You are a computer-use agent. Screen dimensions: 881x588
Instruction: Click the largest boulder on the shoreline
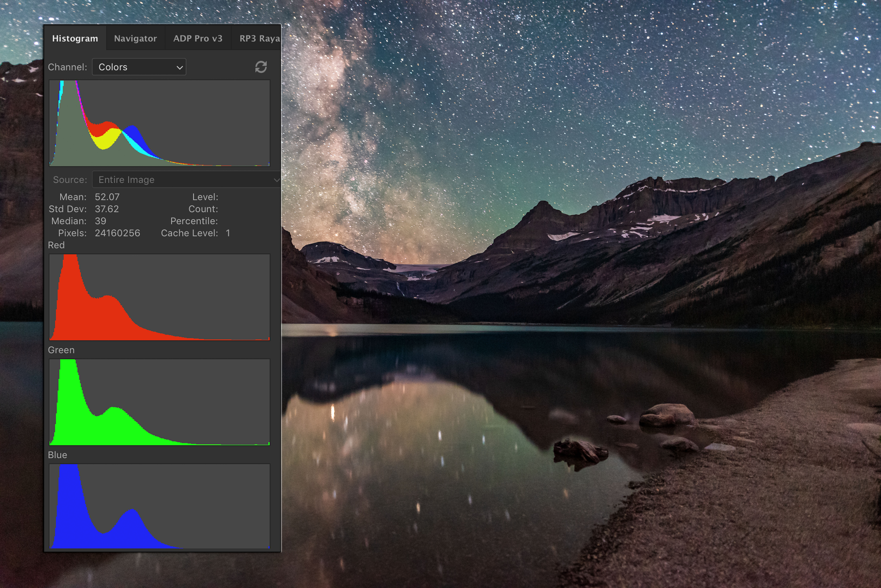667,414
